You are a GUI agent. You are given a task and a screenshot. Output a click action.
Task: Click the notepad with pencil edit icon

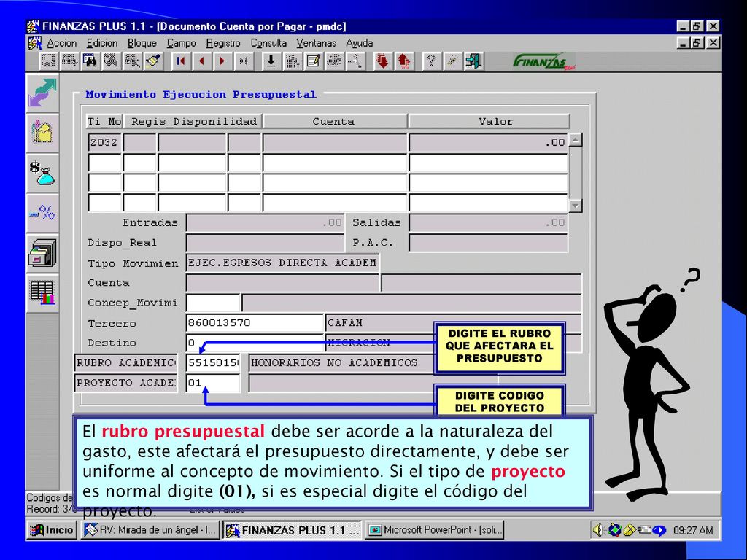(313, 61)
